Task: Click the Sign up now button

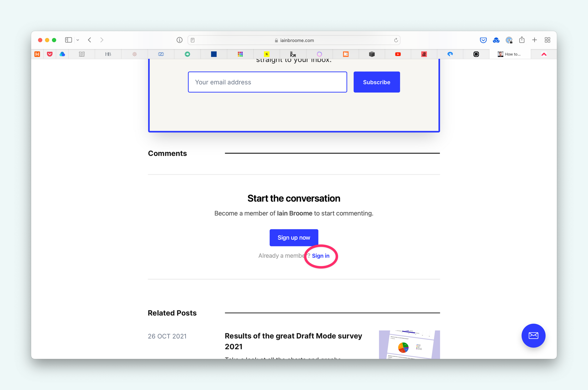Action: (294, 238)
